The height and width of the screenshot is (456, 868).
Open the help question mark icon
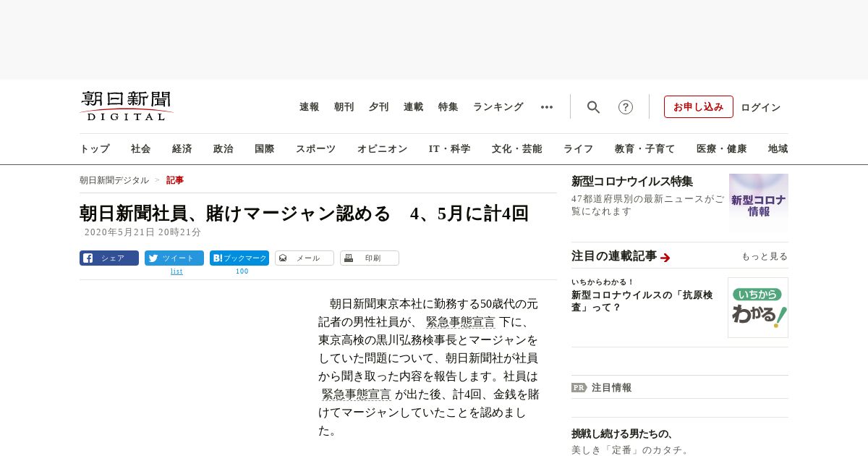(x=626, y=107)
